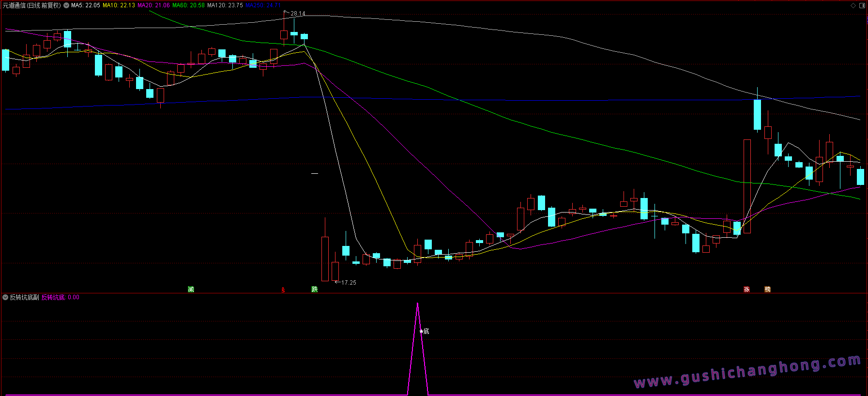The image size is (868, 396).
Task: Toggle the side panel layout icon
Action: 862,6
